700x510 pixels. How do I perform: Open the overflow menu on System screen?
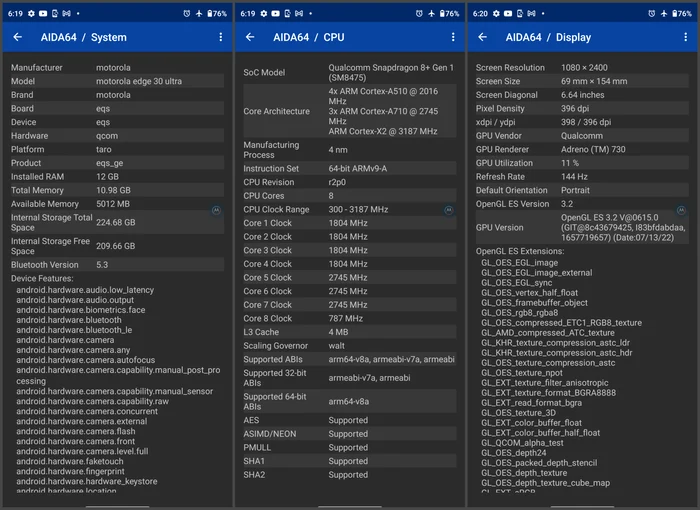click(x=221, y=37)
